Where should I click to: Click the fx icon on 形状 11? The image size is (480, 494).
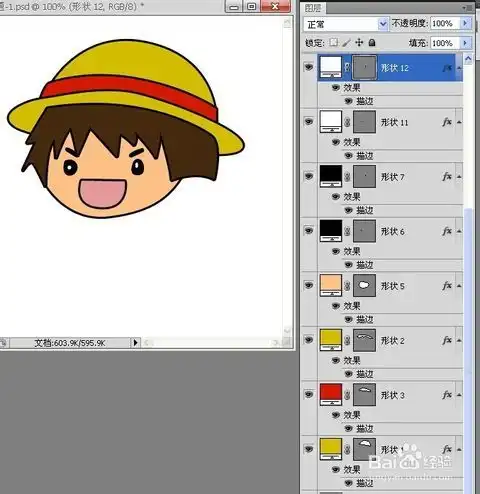[x=447, y=122]
